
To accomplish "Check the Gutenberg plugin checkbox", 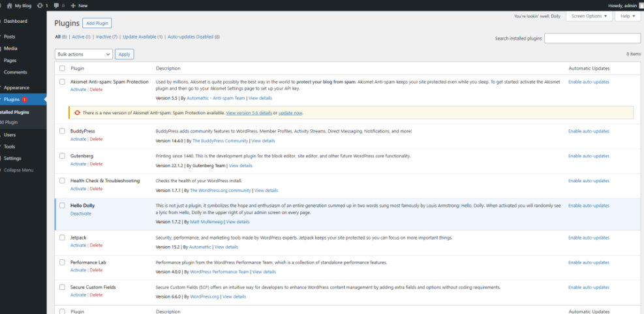I will [62, 156].
